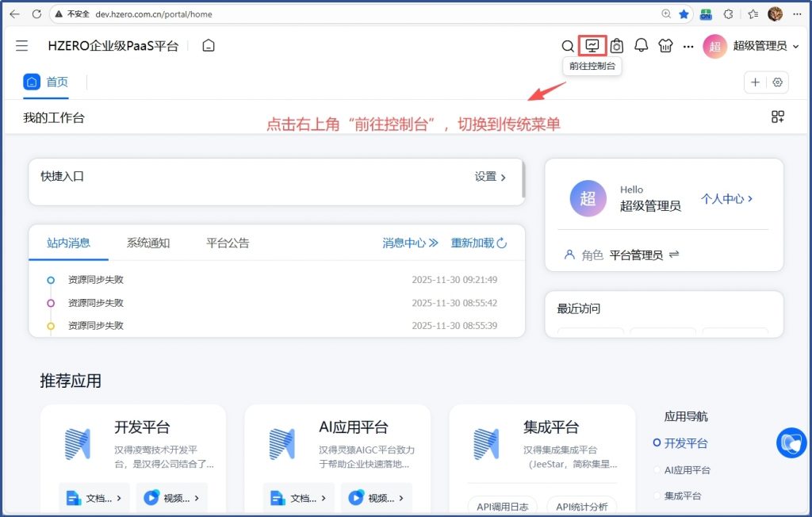This screenshot has height=517, width=812.
Task: Click the 前往控制台 monitor icon
Action: pyautogui.click(x=592, y=46)
